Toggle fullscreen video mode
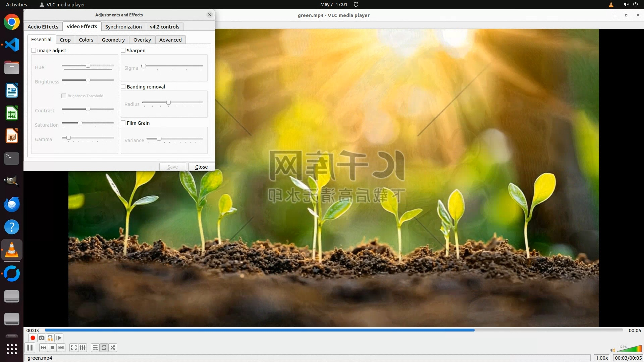 (x=74, y=348)
